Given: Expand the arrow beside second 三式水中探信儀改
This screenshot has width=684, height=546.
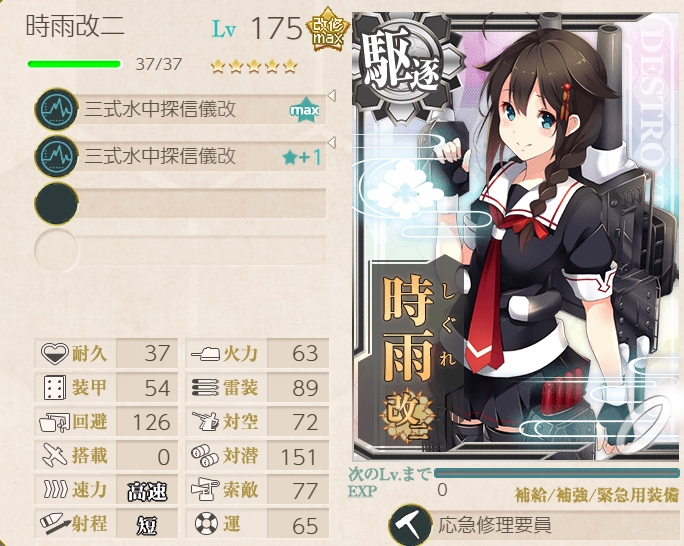Looking at the screenshot, I should [332, 142].
